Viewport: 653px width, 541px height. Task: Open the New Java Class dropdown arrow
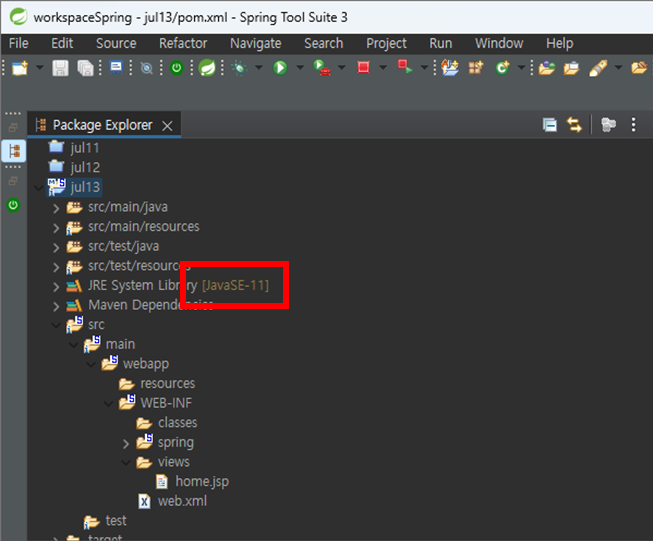click(x=521, y=67)
